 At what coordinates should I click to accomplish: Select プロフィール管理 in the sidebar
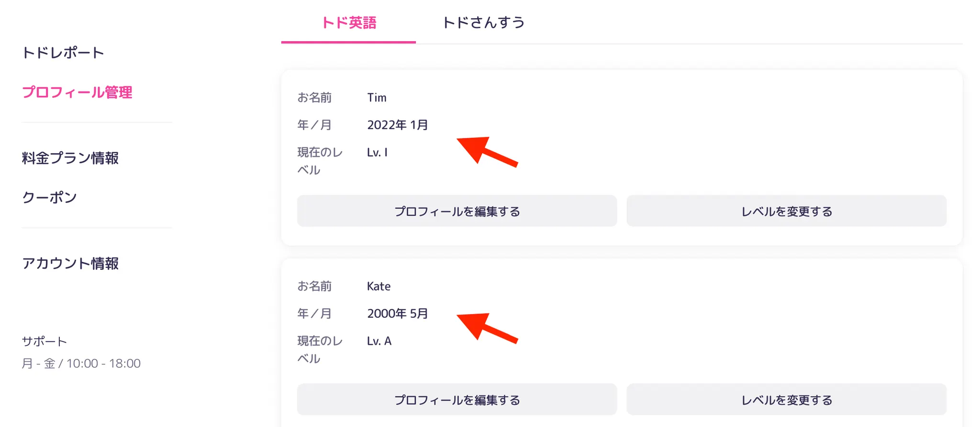pos(77,92)
